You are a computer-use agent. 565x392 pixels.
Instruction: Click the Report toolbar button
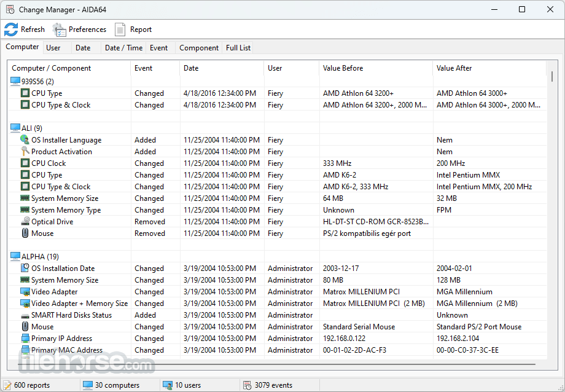point(133,29)
